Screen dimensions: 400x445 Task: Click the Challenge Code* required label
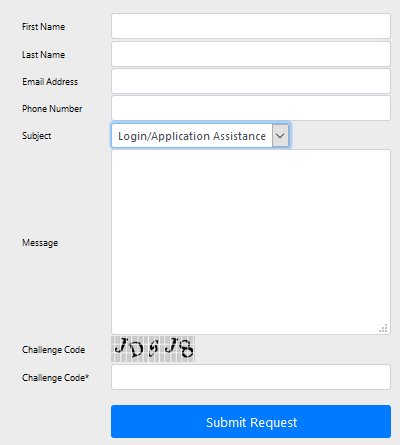[x=55, y=378]
